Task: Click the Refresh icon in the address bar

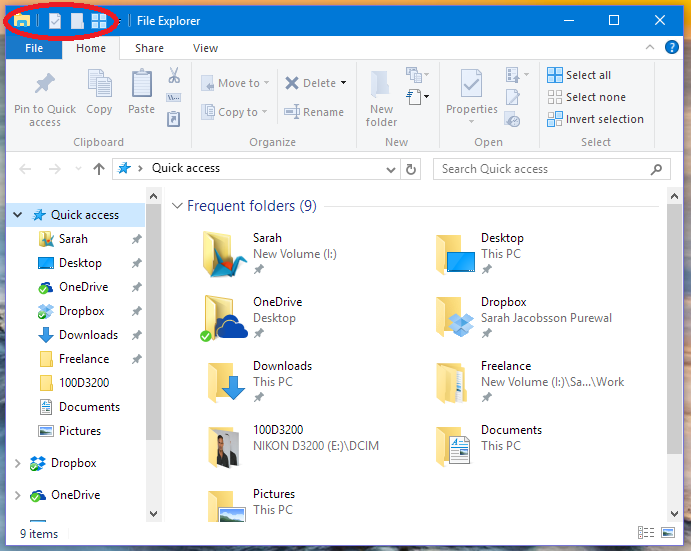Action: point(411,169)
